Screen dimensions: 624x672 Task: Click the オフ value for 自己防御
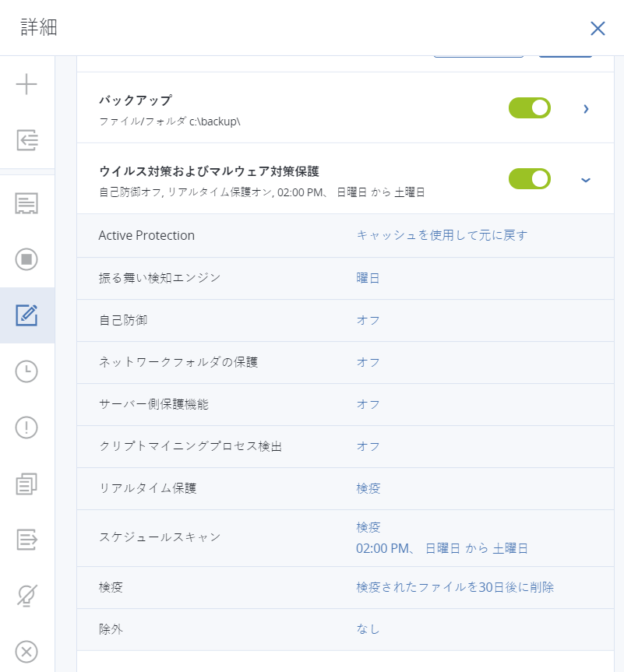point(368,320)
